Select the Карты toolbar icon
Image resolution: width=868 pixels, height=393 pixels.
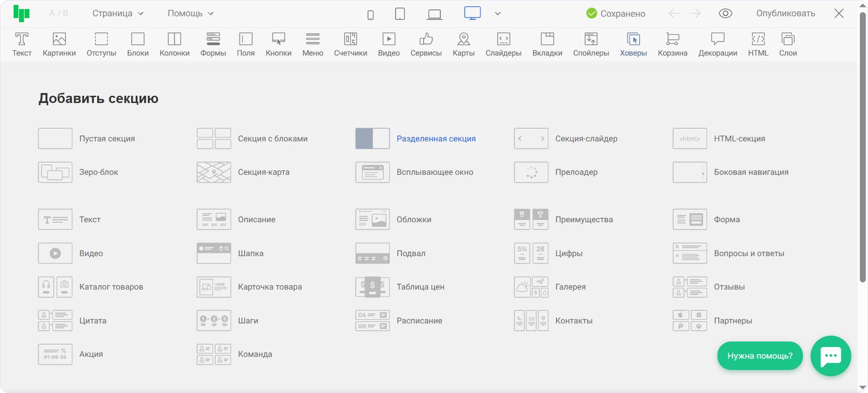tap(463, 44)
